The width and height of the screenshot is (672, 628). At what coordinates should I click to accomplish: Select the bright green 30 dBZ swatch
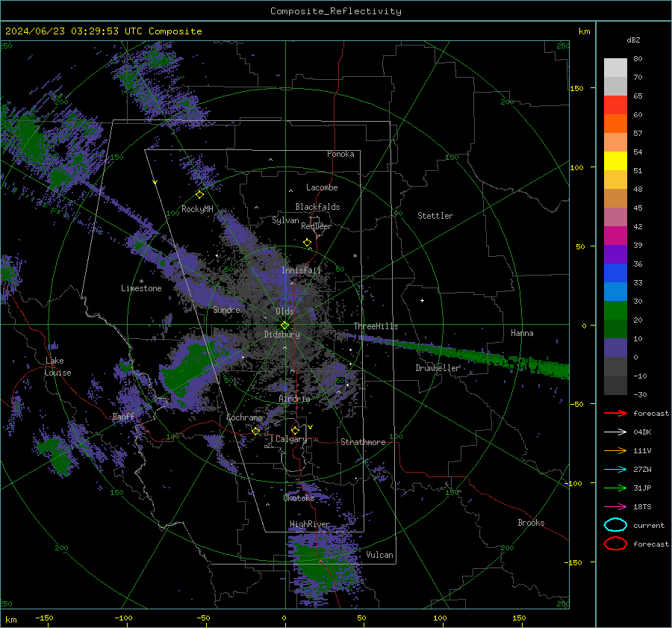point(615,310)
